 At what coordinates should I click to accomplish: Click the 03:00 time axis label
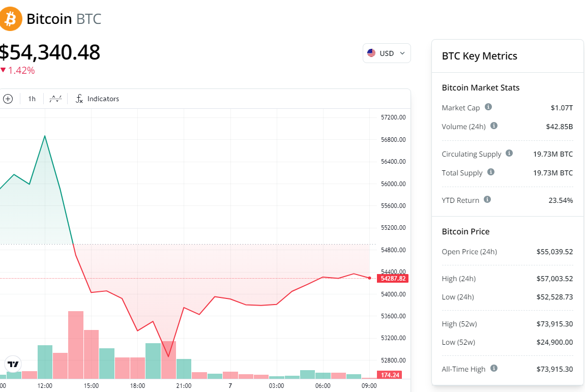pyautogui.click(x=276, y=386)
